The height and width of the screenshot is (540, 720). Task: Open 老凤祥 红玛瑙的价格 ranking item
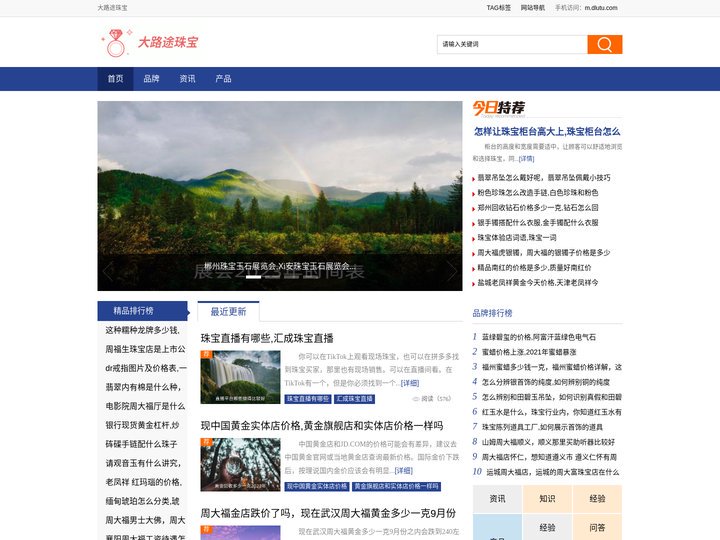tap(144, 482)
